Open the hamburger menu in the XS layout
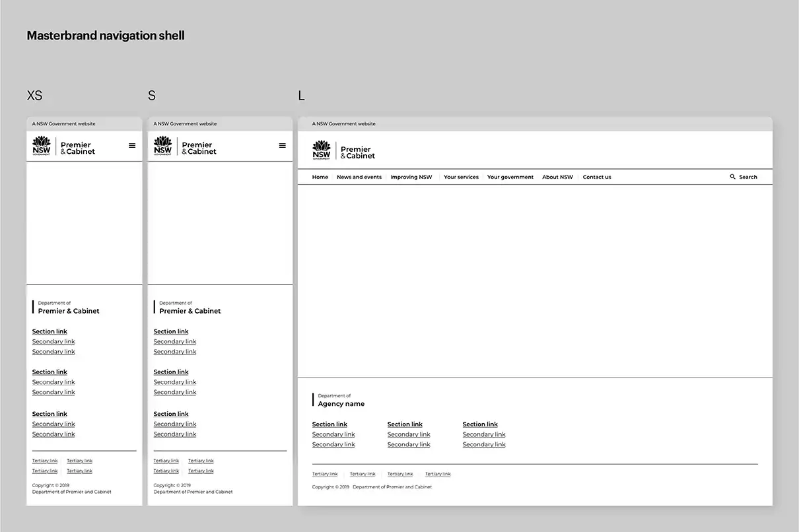The image size is (799, 532). pyautogui.click(x=133, y=145)
